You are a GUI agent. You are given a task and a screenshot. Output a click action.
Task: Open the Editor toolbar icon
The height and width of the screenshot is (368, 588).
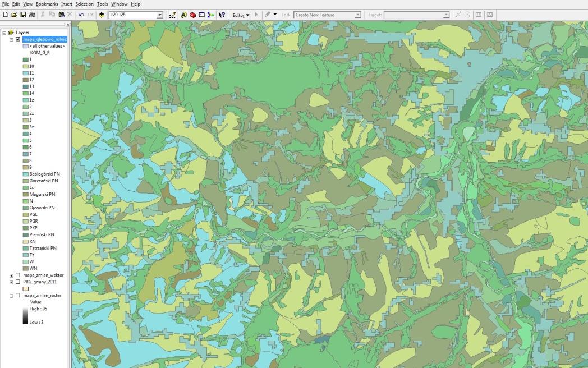click(x=172, y=15)
